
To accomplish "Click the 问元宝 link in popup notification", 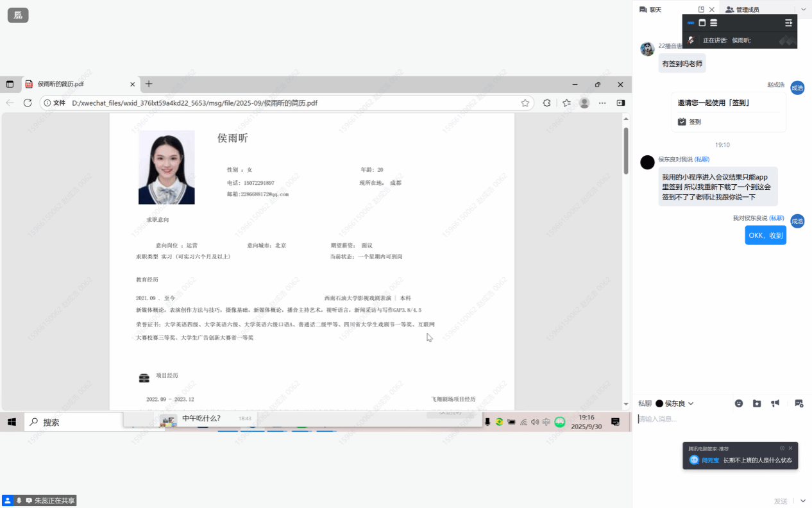I will click(709, 460).
